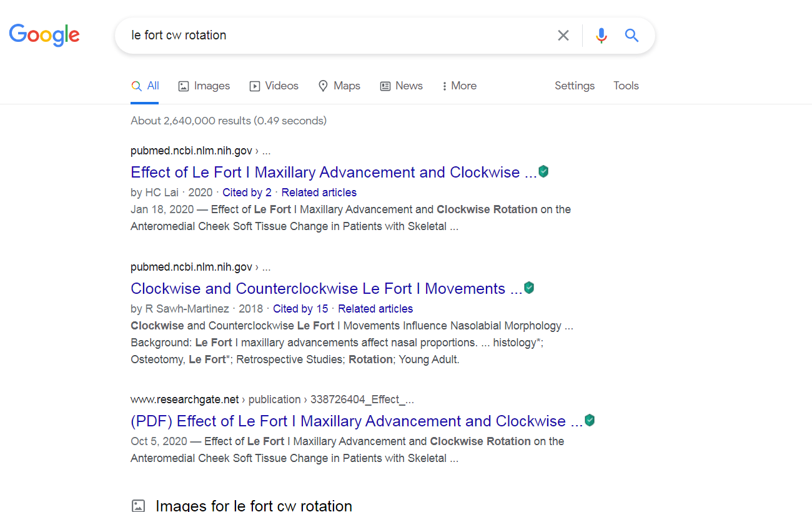Switch to the News tab
Screen dimensions: 812x512
click(401, 86)
